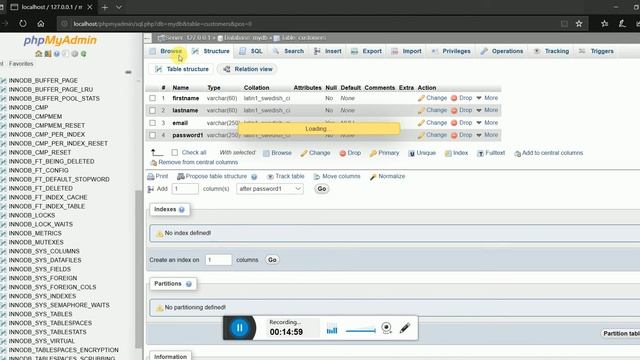Open the Triggers tab

point(596,51)
